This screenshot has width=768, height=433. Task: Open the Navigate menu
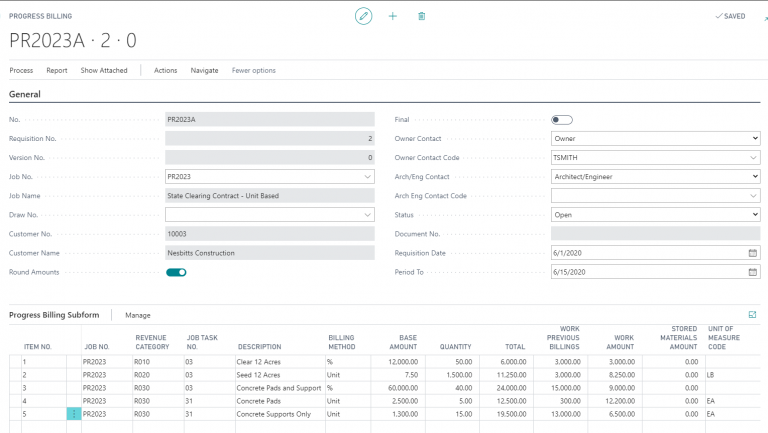[204, 71]
